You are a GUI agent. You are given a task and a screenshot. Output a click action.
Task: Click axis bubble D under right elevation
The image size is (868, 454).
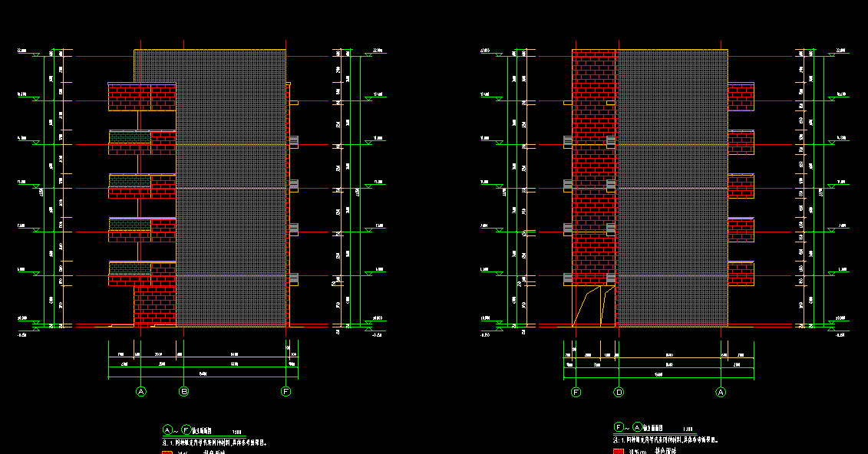click(619, 392)
